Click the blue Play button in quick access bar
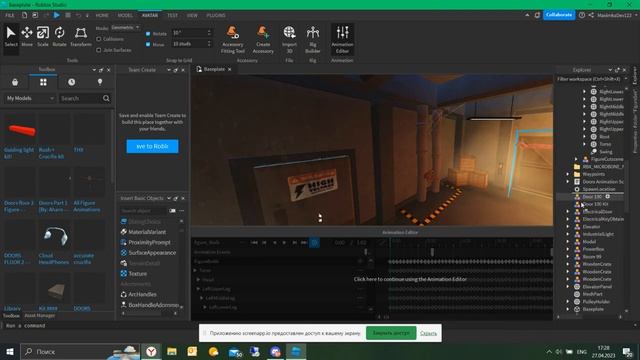The height and width of the screenshot is (360, 640). pos(56,15)
